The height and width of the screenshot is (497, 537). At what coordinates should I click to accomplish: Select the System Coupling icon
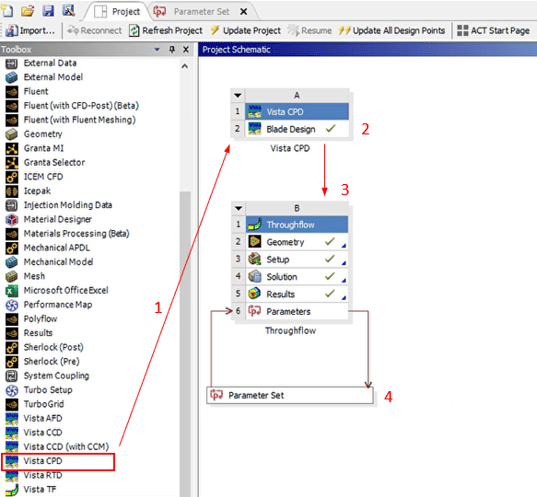click(x=11, y=376)
